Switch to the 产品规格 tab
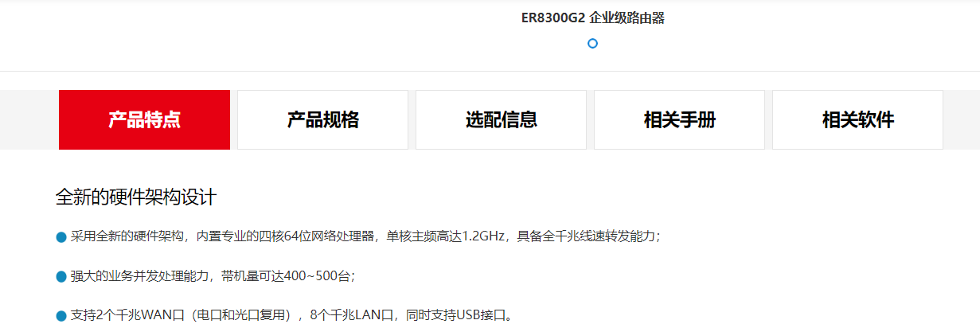 [x=322, y=119]
